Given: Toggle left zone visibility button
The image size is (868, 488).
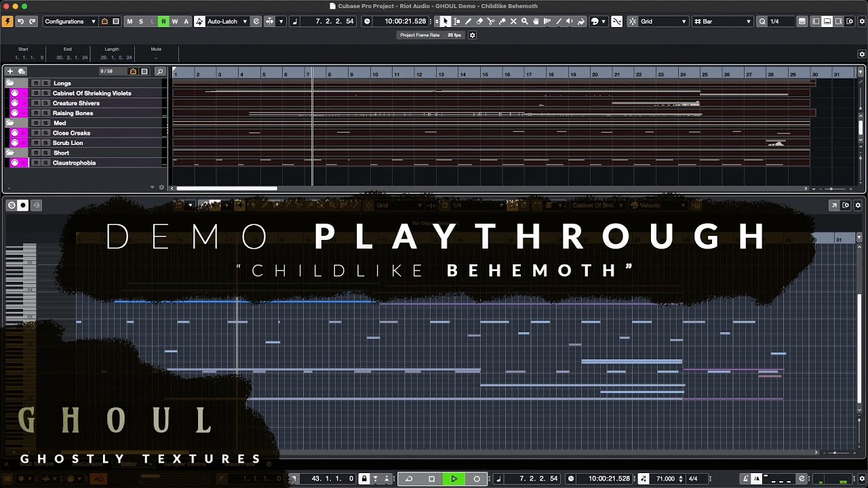Looking at the screenshot, I should pos(816,22).
